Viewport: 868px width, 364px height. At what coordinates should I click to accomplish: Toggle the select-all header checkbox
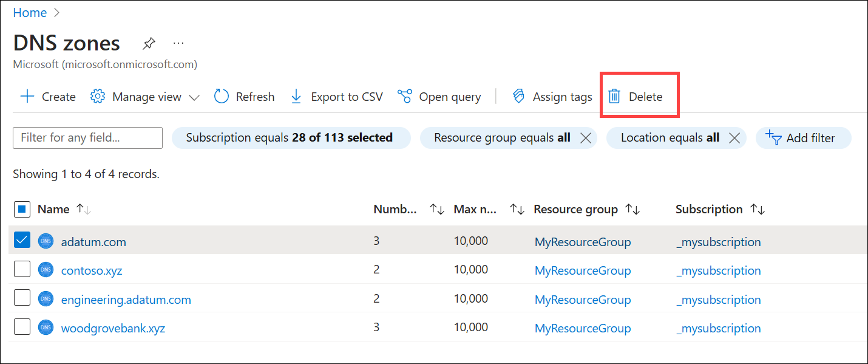click(x=22, y=210)
